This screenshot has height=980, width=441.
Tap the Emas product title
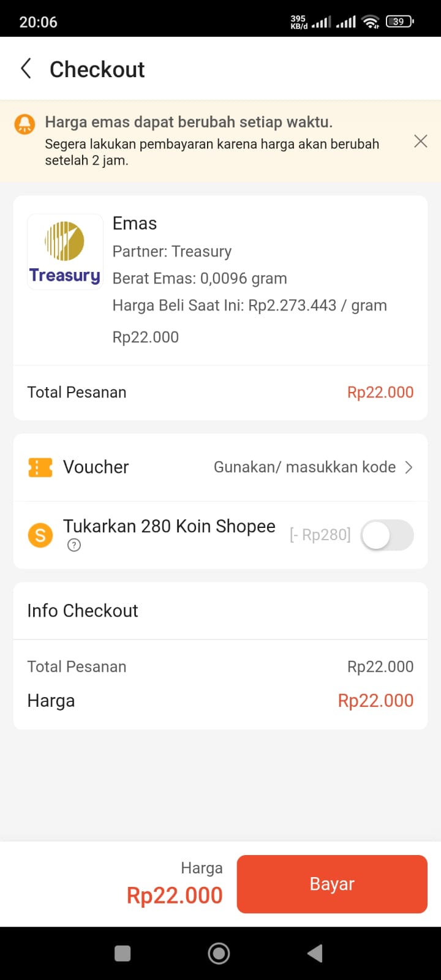click(x=135, y=224)
